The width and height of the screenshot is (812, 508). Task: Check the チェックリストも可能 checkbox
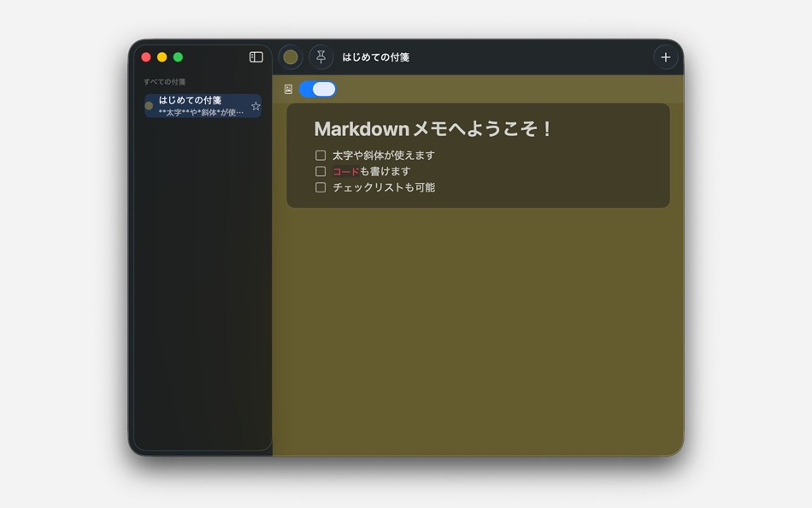pyautogui.click(x=321, y=187)
